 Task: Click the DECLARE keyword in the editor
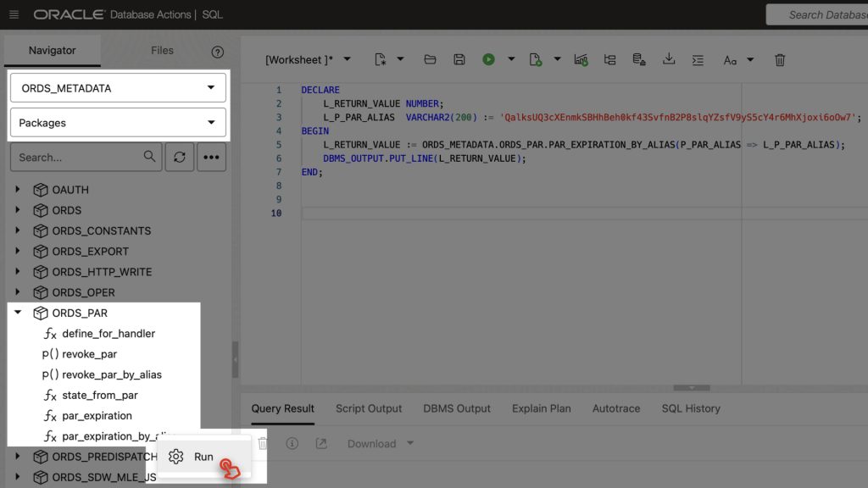coord(320,90)
